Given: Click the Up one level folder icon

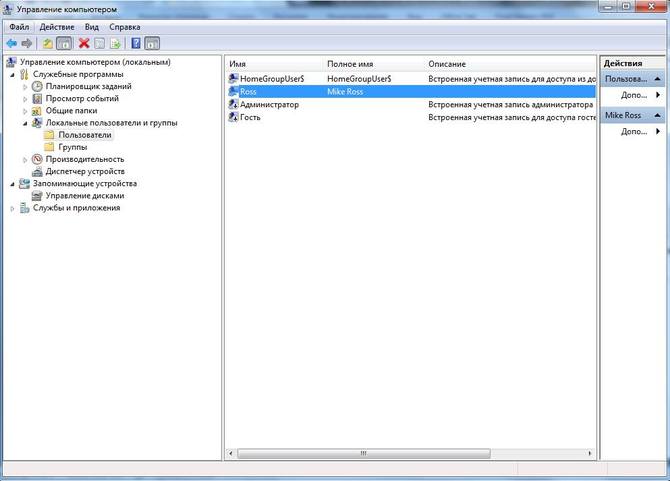Looking at the screenshot, I should tap(47, 43).
